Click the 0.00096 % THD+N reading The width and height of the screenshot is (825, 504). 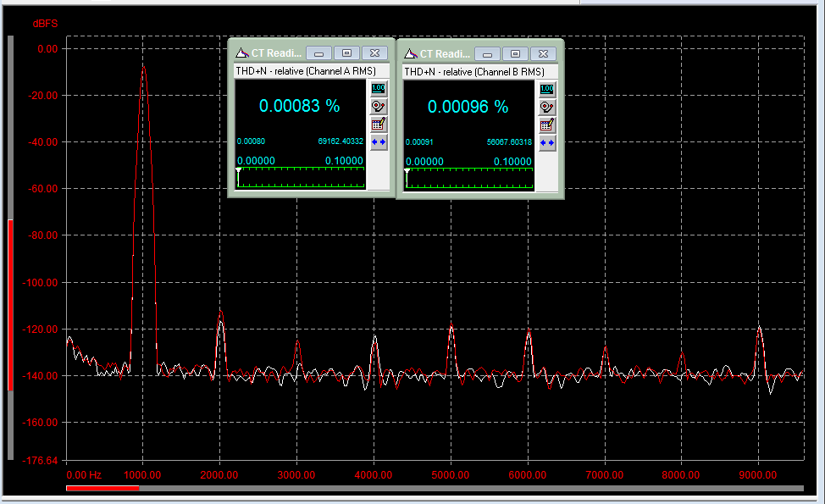click(468, 107)
